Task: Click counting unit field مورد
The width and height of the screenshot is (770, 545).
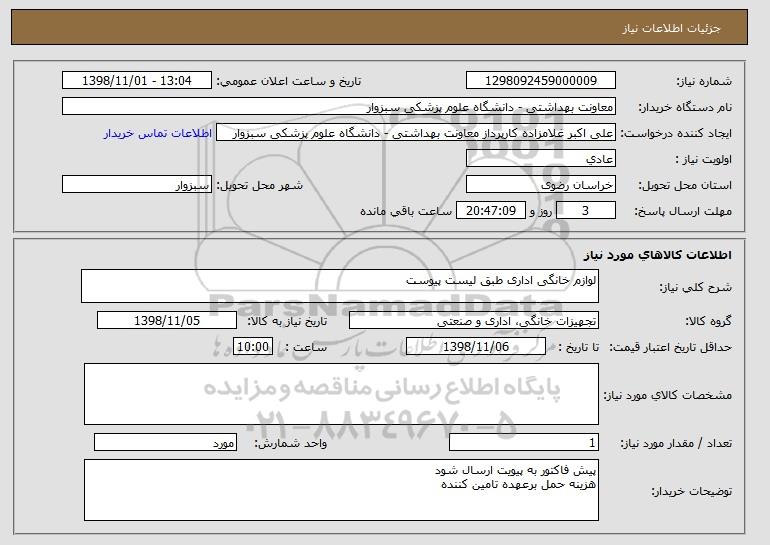Action: (165, 442)
